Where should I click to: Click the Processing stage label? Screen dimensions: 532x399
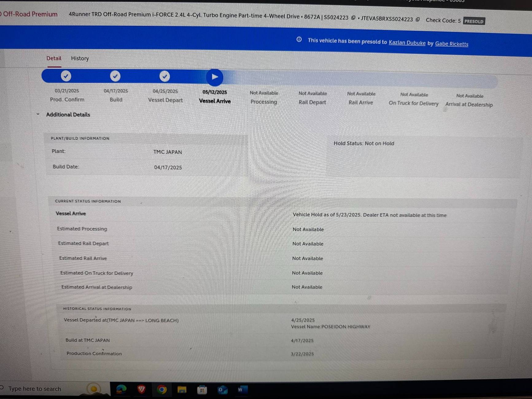264,102
